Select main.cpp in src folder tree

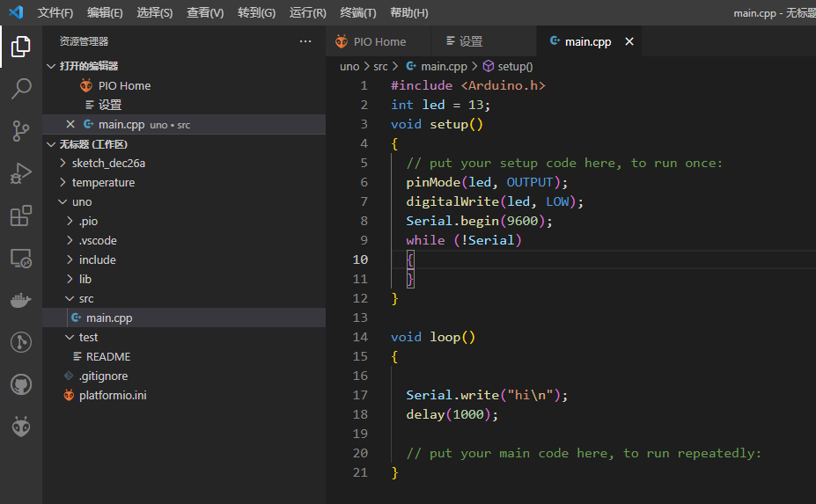pos(184,318)
